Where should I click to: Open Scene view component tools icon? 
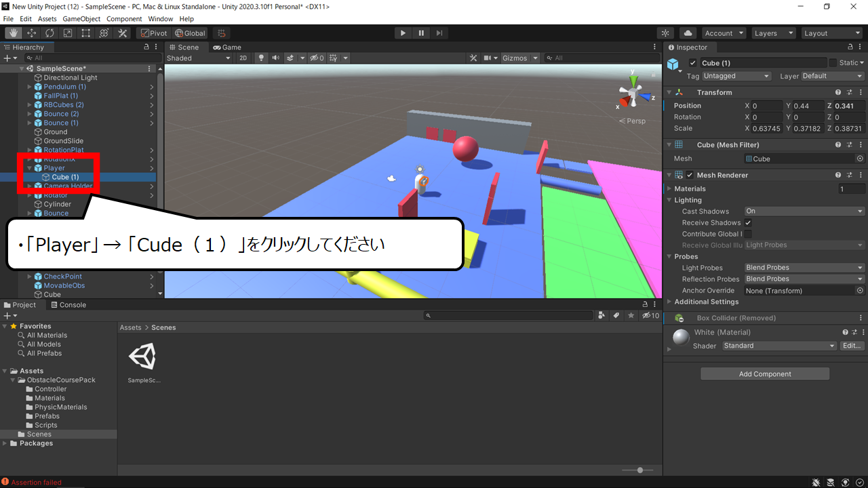click(474, 58)
